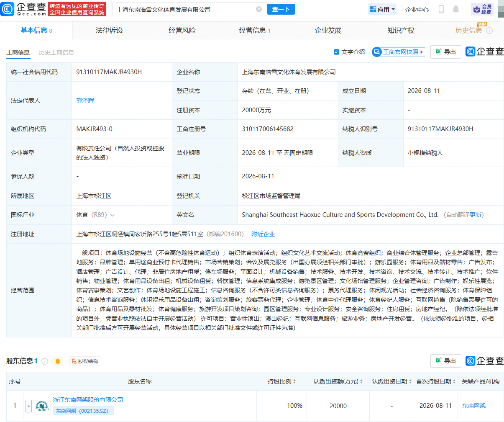This screenshot has height=422, width=504.
Task: Click 工商注册号 value 310117006145682
Action: tap(268, 129)
